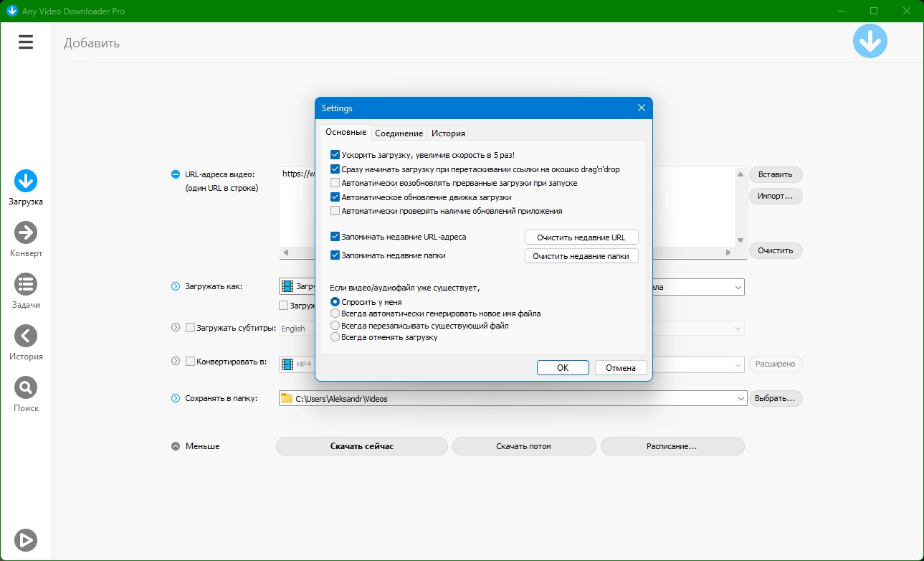Click the folder icon in save path field
924x561 pixels.
point(287,398)
